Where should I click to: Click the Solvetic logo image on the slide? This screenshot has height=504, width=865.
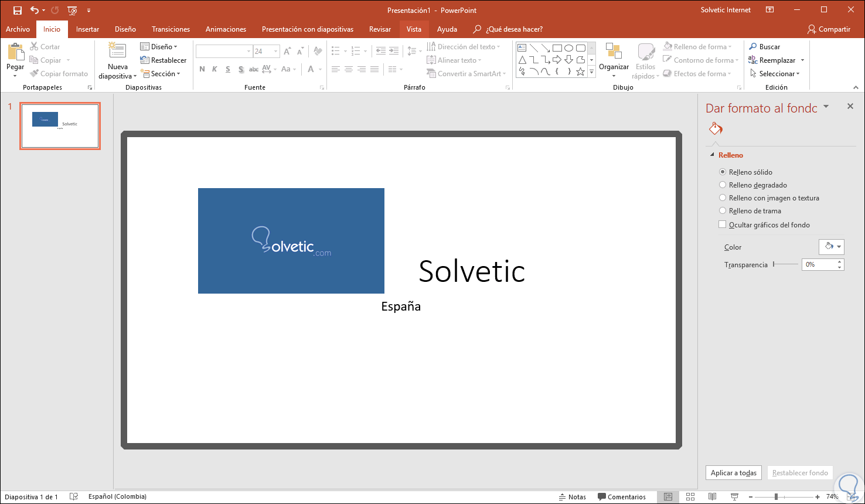tap(291, 241)
